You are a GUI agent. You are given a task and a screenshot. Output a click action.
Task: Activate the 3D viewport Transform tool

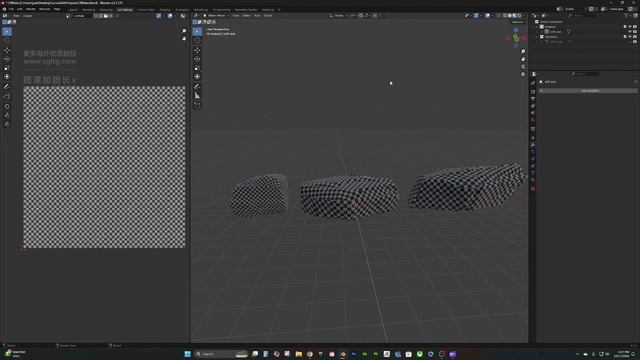pos(197,76)
